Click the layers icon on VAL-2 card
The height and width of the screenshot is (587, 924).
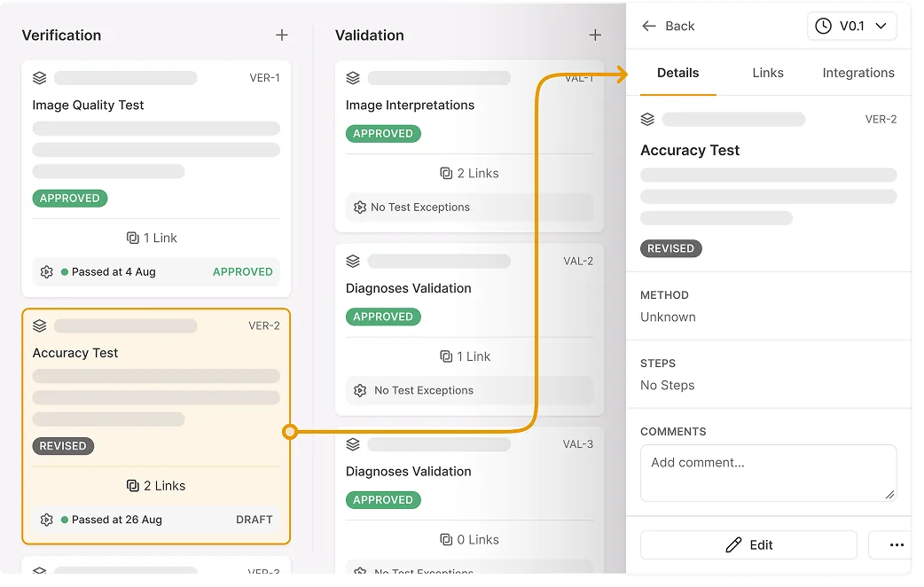point(353,261)
